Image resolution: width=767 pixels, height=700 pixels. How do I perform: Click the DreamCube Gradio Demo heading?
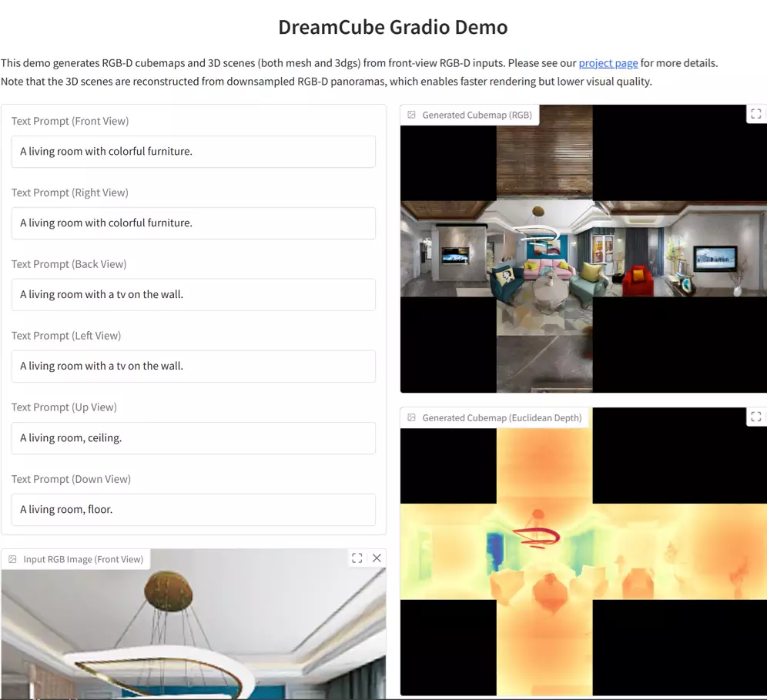pyautogui.click(x=393, y=27)
